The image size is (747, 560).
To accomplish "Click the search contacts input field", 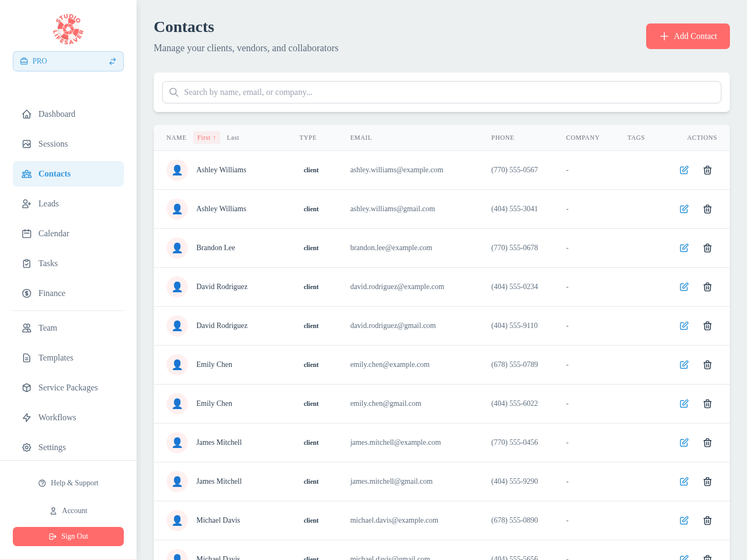I will pyautogui.click(x=441, y=92).
